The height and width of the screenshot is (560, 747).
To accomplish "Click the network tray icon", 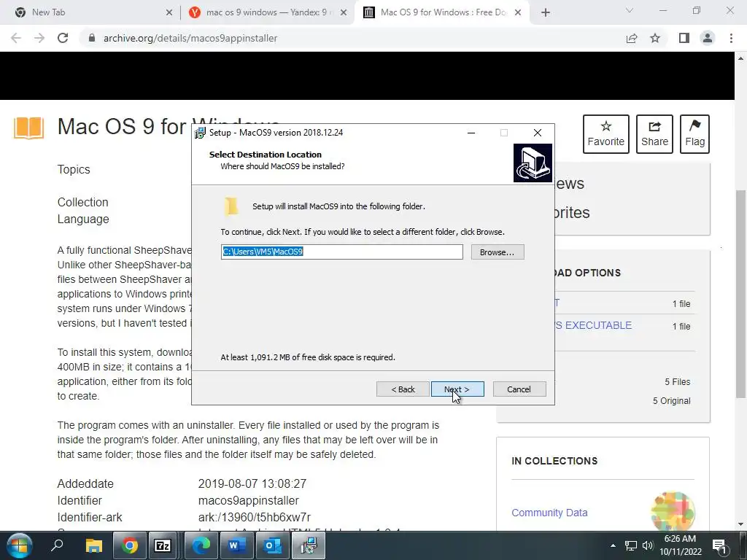I will tap(631, 545).
